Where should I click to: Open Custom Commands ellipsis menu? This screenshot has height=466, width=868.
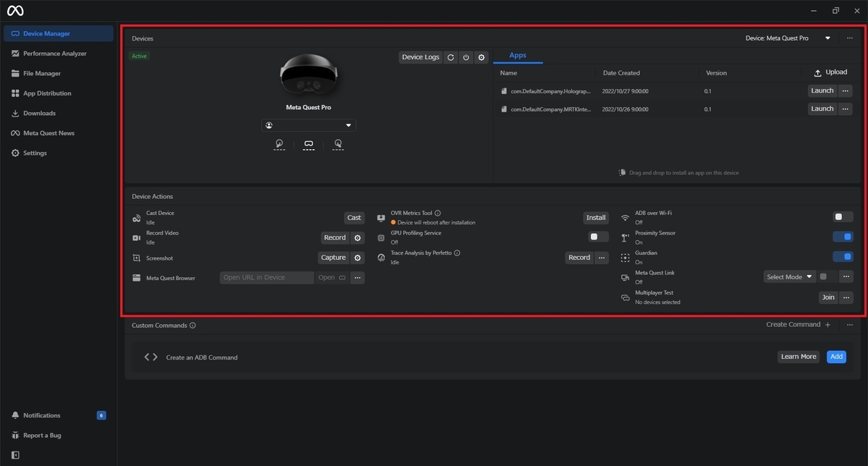coord(850,325)
